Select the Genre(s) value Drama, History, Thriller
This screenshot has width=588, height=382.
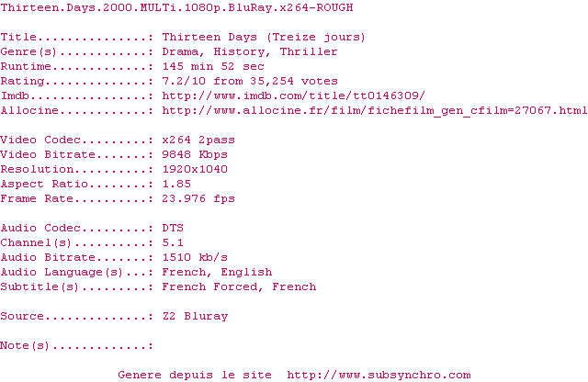pyautogui.click(x=250, y=51)
